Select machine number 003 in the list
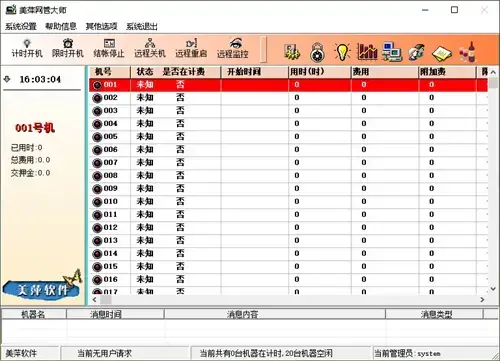 (x=111, y=110)
